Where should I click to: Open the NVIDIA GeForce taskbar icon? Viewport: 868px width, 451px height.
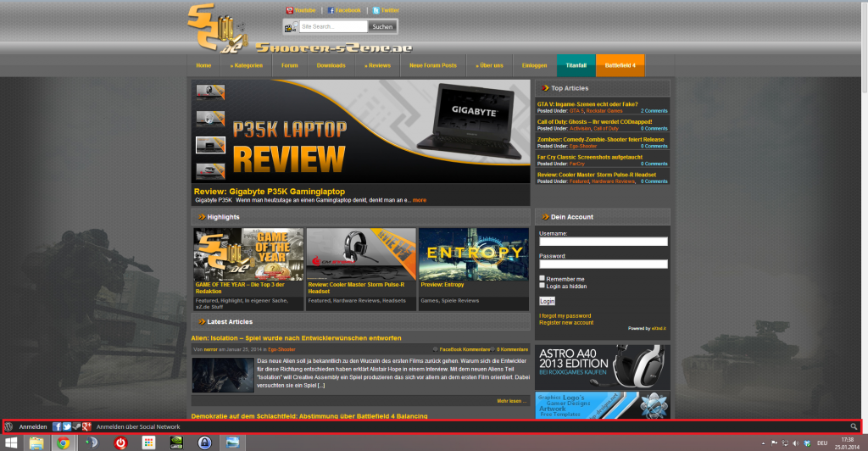tap(176, 443)
